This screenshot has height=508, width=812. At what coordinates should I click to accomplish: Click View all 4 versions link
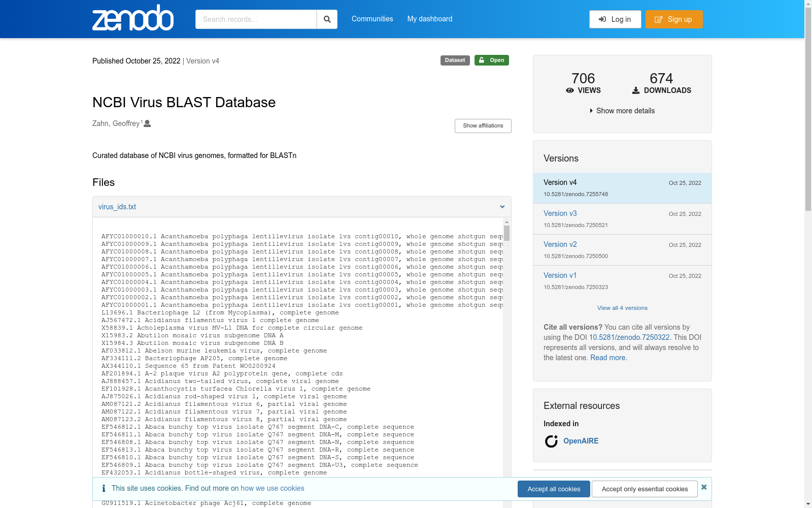622,308
